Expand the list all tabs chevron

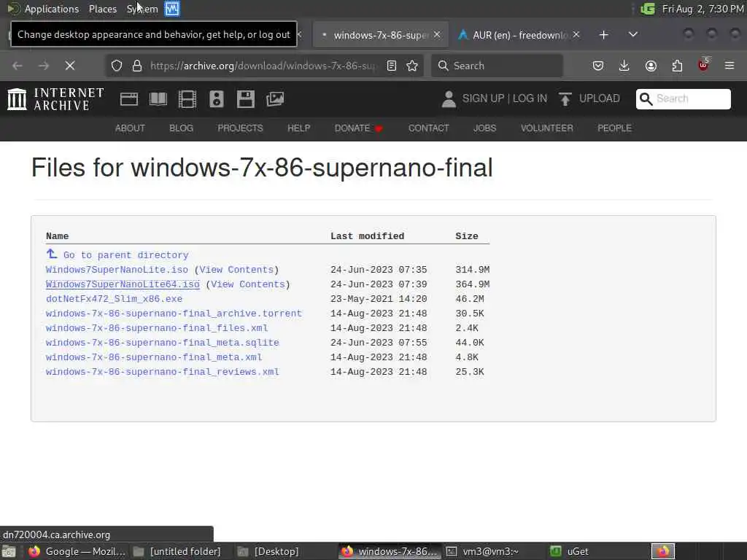coord(632,34)
